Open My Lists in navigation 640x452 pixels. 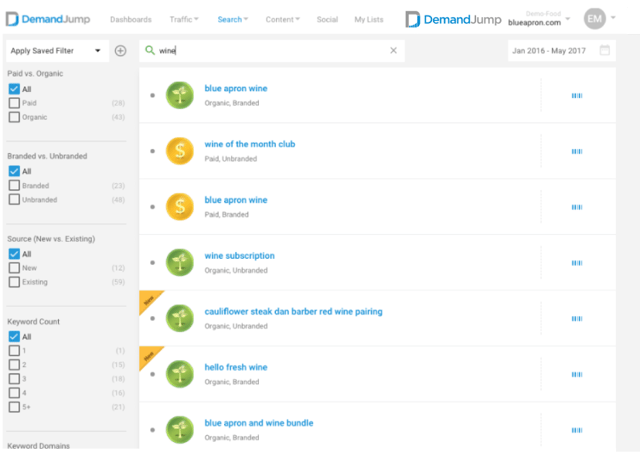(x=369, y=19)
